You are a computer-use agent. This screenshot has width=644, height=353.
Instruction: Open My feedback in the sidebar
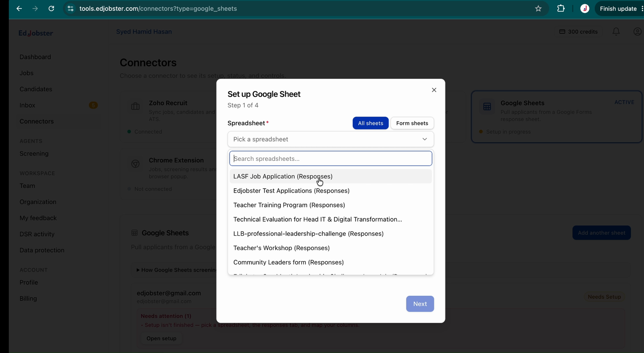coord(38,218)
